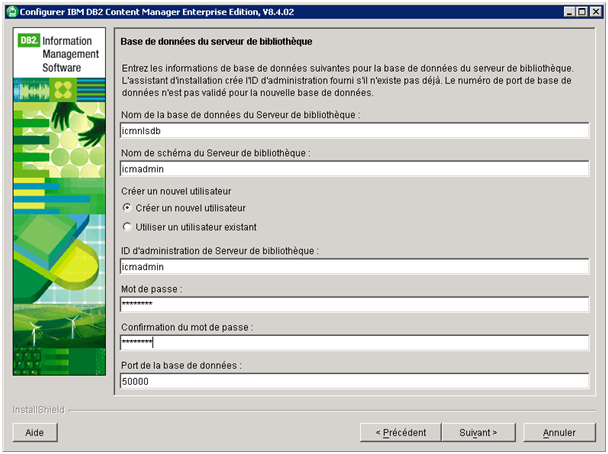The width and height of the screenshot is (608, 454).
Task: Click the DB2 logo badge
Action: point(29,40)
